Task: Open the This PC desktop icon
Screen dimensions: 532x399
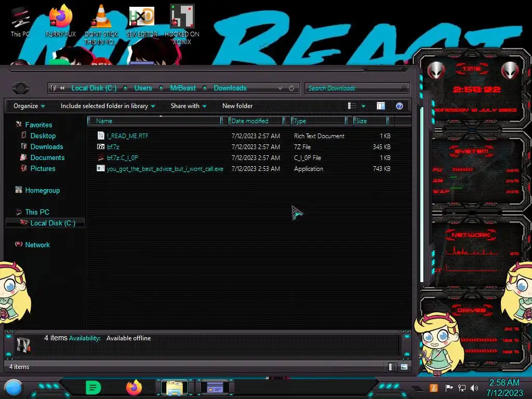Action: pyautogui.click(x=20, y=21)
